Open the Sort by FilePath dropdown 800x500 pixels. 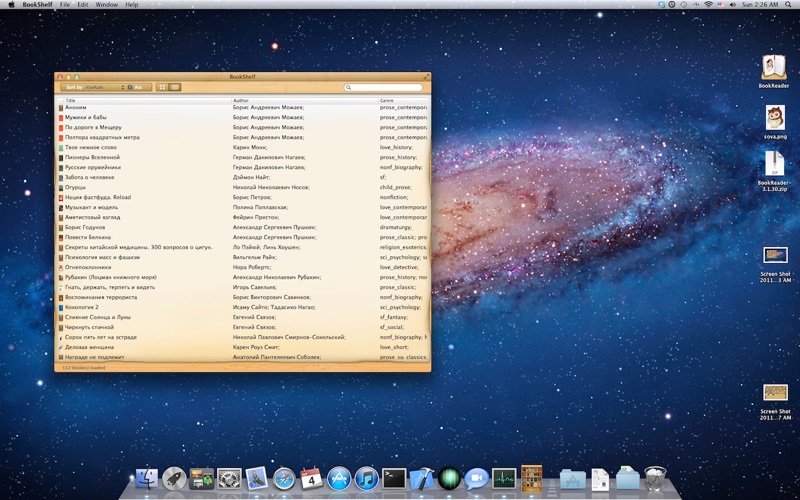click(x=105, y=88)
